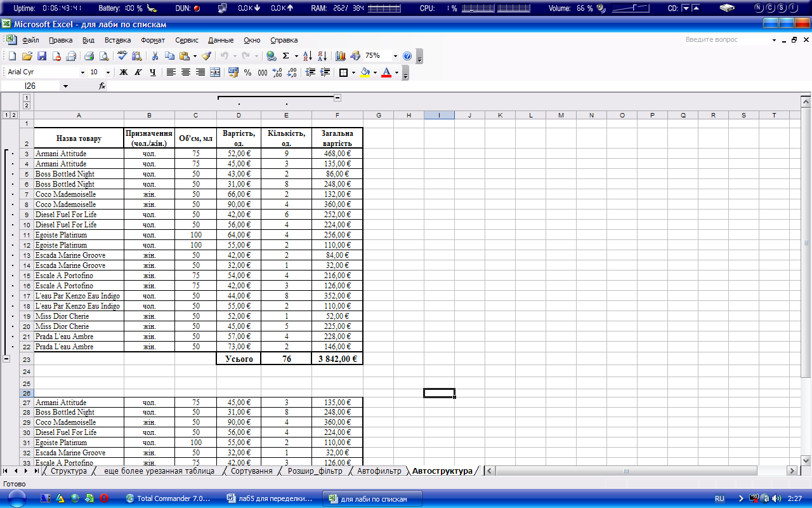Open the font name dropdown (Arial Cyr)
The height and width of the screenshot is (508, 812).
click(82, 72)
